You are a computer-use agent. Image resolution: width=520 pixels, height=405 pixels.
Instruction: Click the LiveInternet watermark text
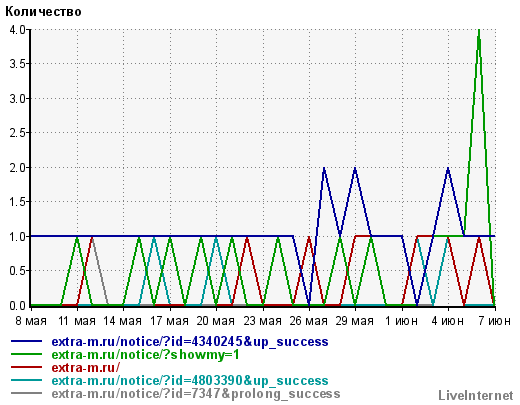pos(476,395)
